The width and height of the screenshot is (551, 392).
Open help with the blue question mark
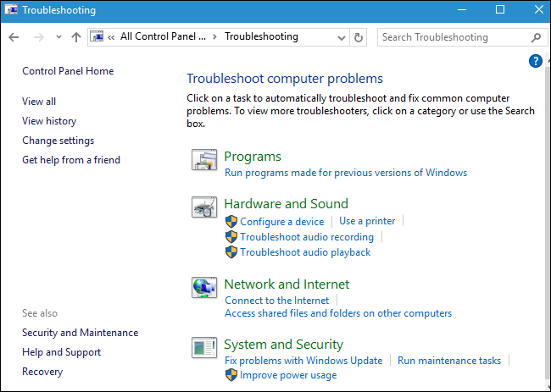pyautogui.click(x=535, y=61)
